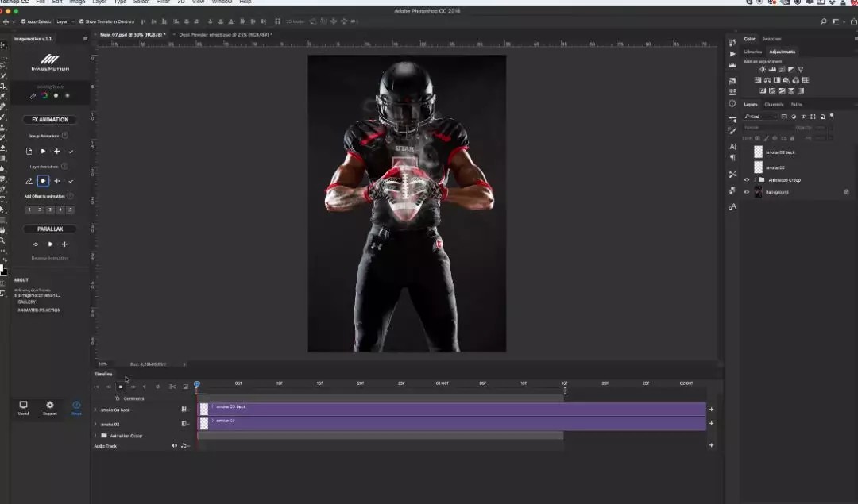Click the timeline transition icon
858x504 pixels.
click(185, 387)
